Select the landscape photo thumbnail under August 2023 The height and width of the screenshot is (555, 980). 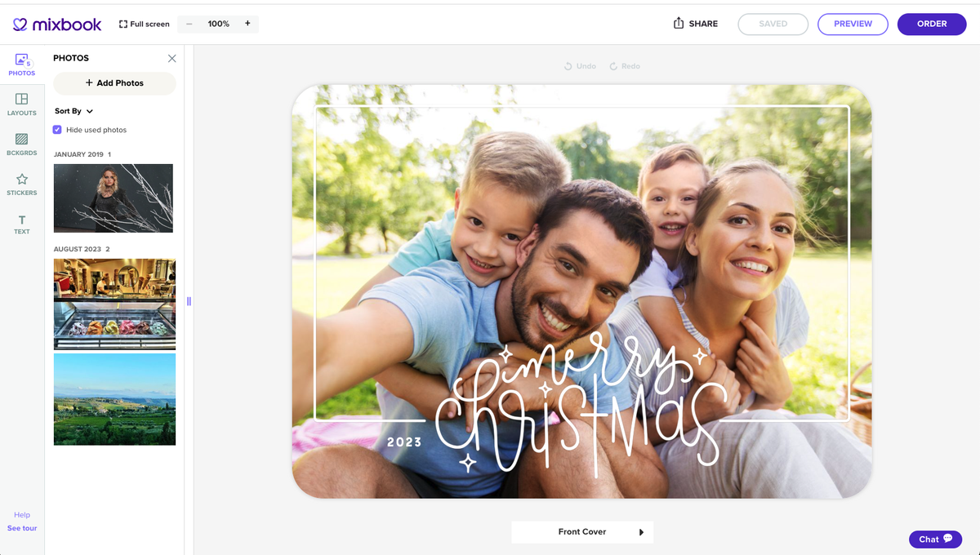pos(114,399)
